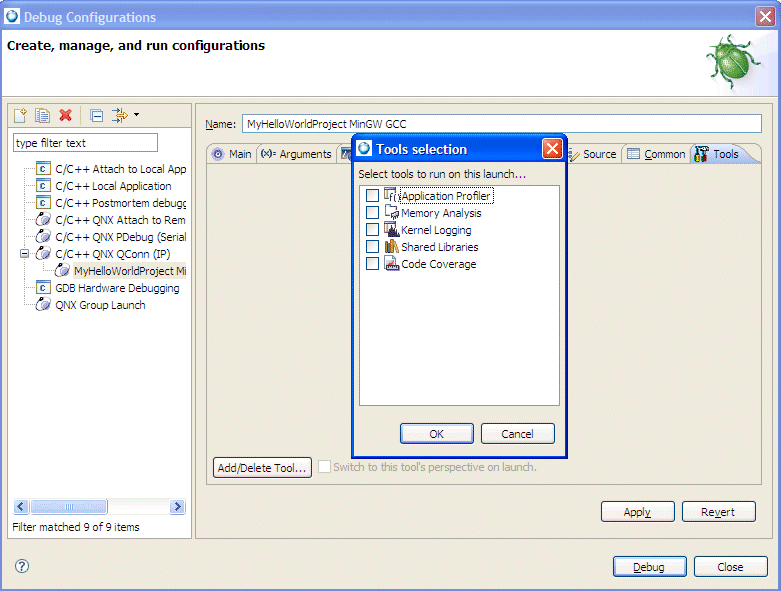Click the Shared Libraries books icon
The height and width of the screenshot is (591, 781).
tap(391, 247)
